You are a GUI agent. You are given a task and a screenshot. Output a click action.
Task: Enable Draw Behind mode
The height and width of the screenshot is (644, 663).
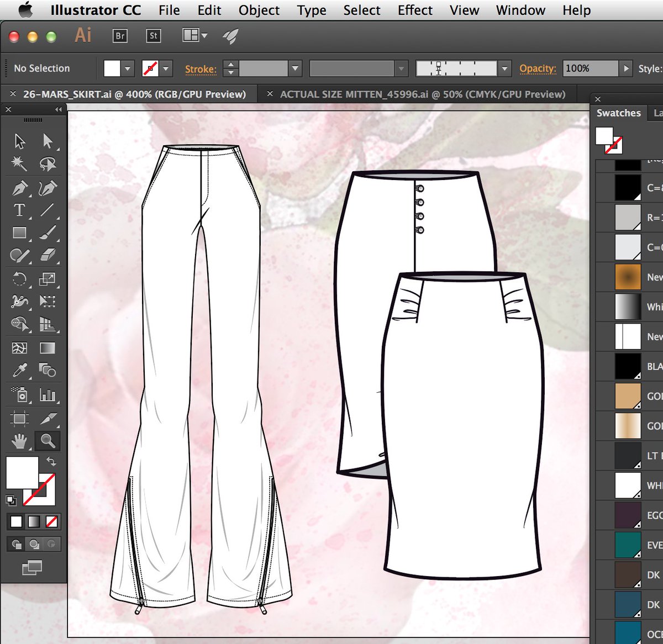(x=34, y=544)
